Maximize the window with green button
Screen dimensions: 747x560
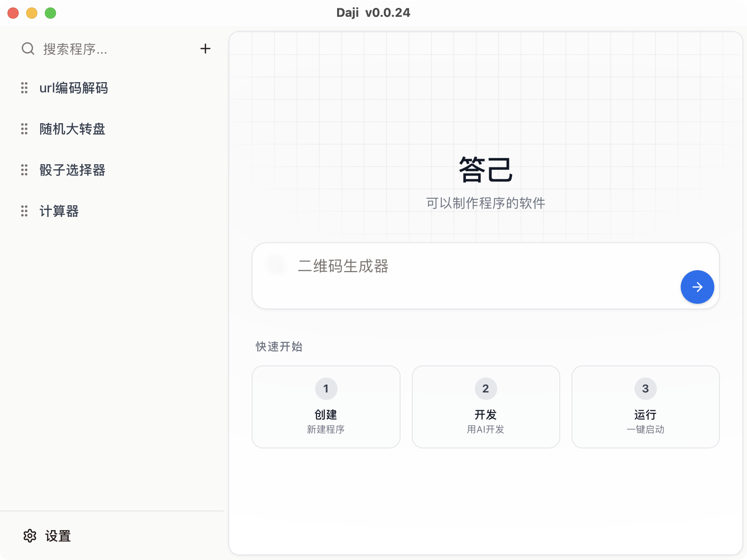coord(50,13)
